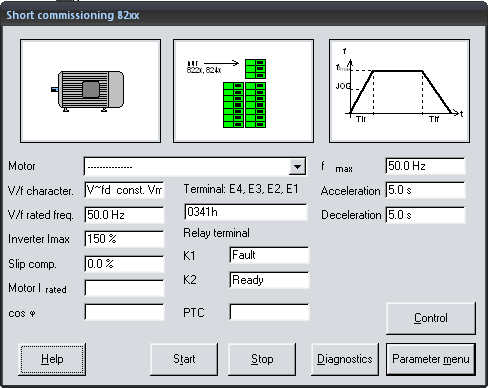Click the Acceleration 5.0 s field
The height and width of the screenshot is (388, 488).
click(425, 190)
